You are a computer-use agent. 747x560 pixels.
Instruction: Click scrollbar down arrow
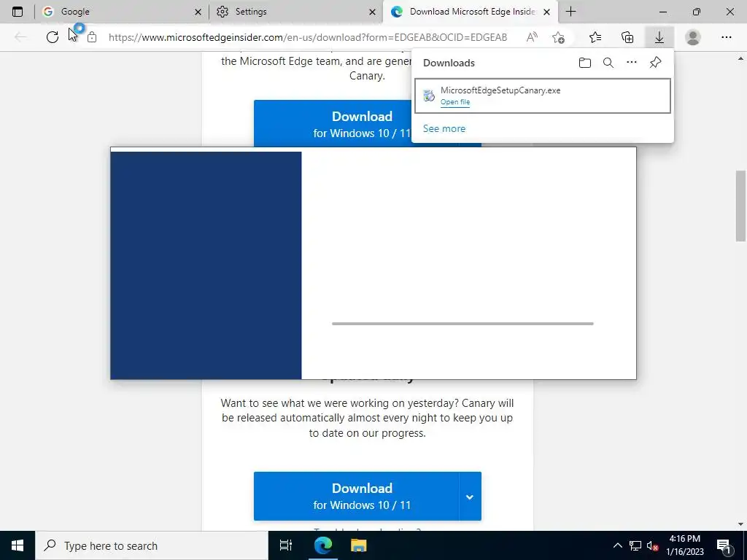[x=740, y=524]
